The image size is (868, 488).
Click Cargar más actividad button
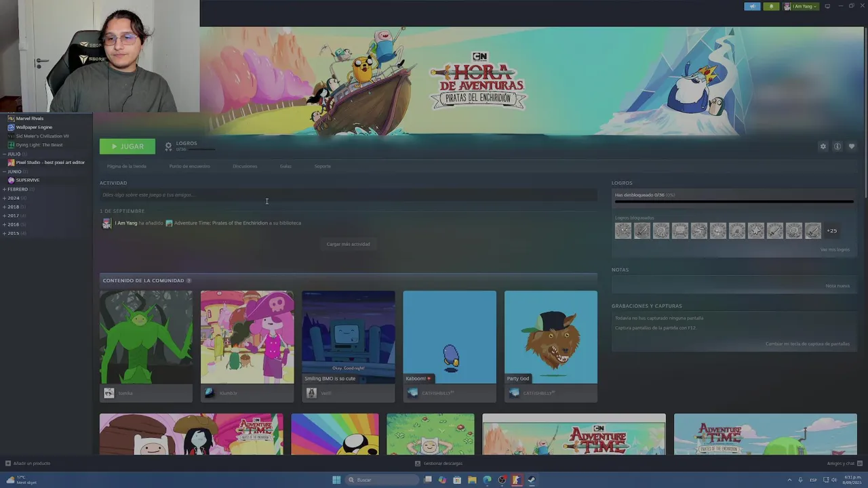[348, 244]
